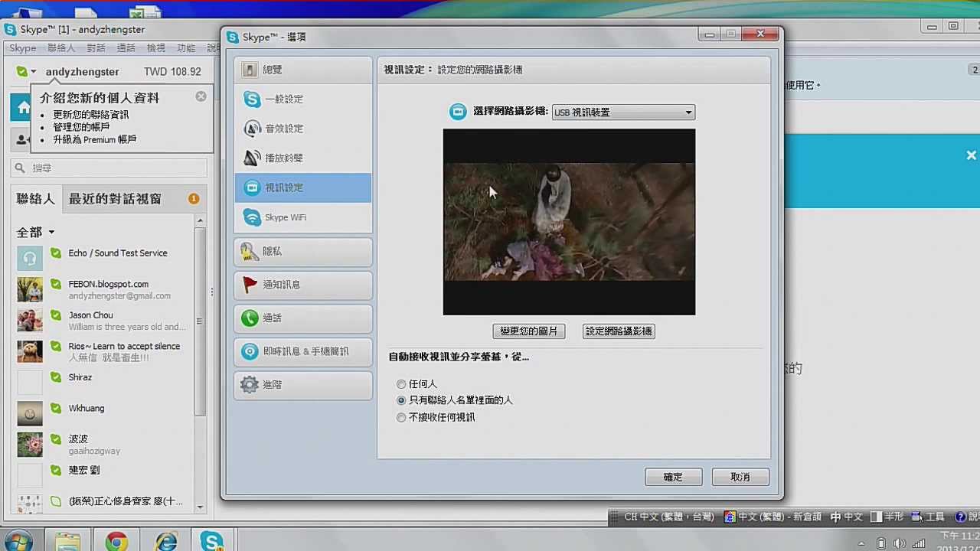Open 音效設定 audio settings
The height and width of the screenshot is (551, 980).
(x=303, y=129)
